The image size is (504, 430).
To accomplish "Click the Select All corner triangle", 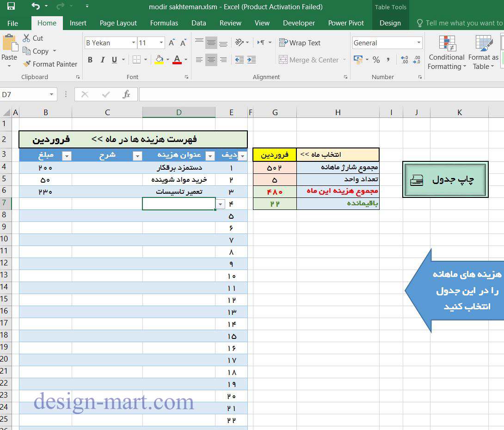I will pyautogui.click(x=6, y=112).
